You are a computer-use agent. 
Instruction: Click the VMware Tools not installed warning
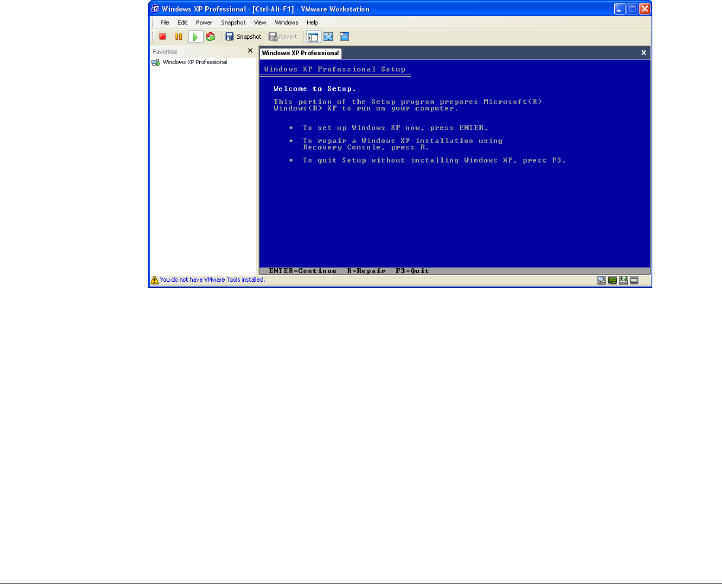[x=212, y=280]
